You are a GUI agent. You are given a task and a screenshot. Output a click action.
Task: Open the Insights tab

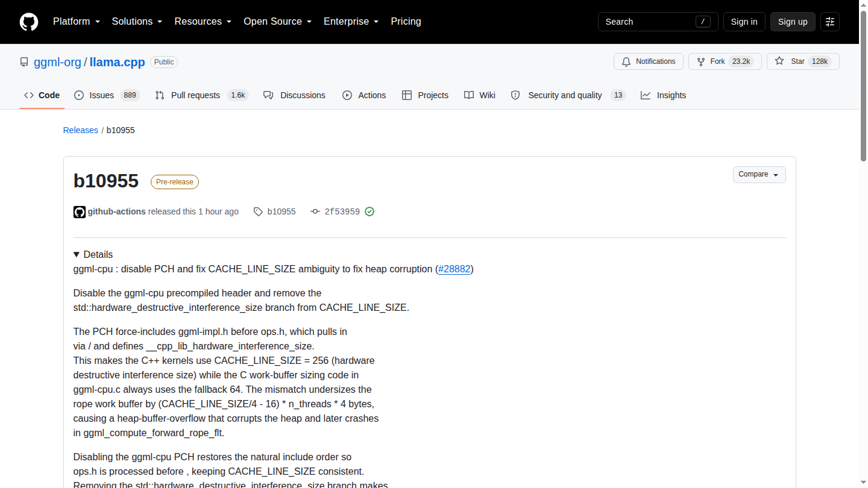click(664, 95)
